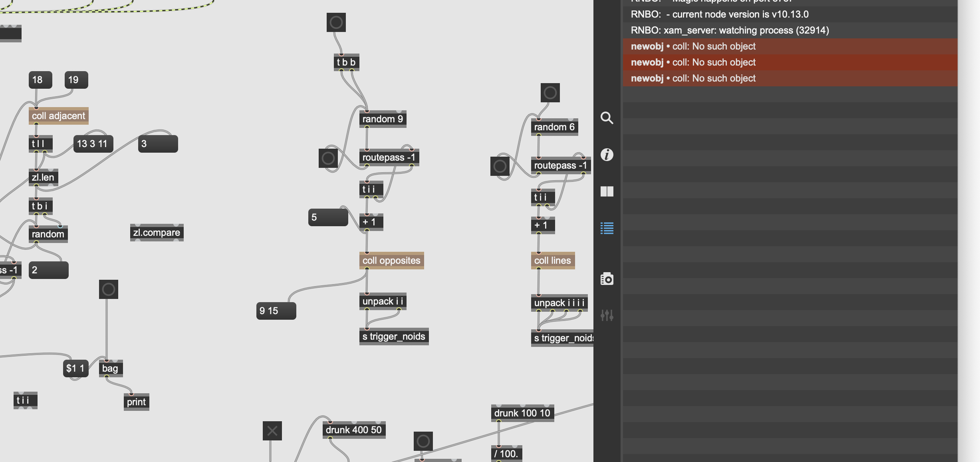
Task: Click bang left of 'routepass -1' near random 9
Action: [328, 158]
